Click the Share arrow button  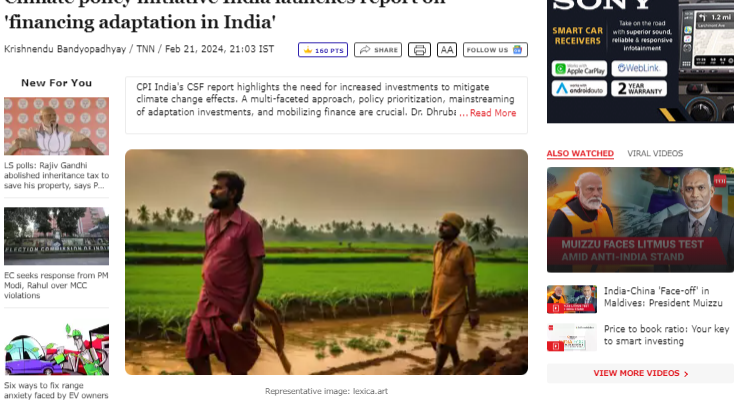pyautogui.click(x=378, y=50)
